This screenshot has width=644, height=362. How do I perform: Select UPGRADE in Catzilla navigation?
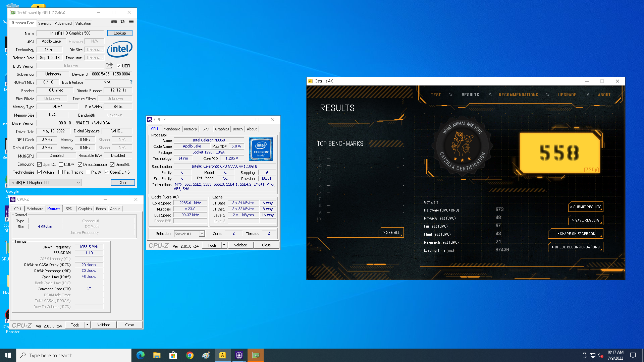click(x=567, y=95)
